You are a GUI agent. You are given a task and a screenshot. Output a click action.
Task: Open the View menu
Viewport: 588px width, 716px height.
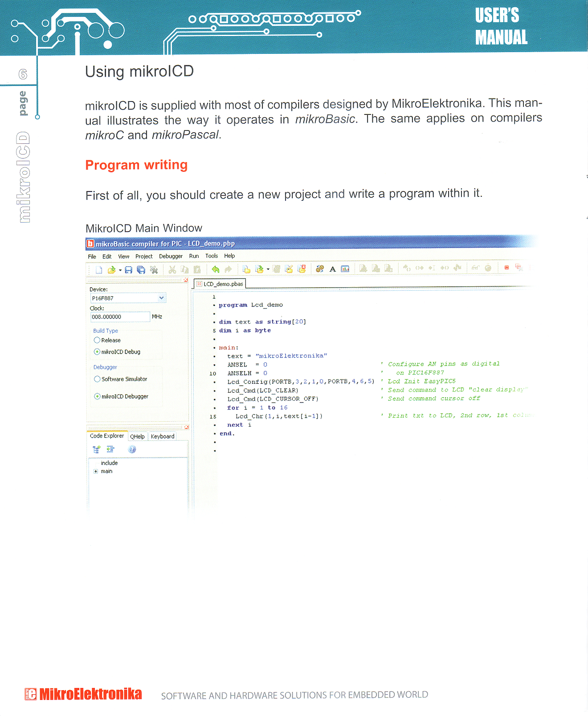(123, 256)
